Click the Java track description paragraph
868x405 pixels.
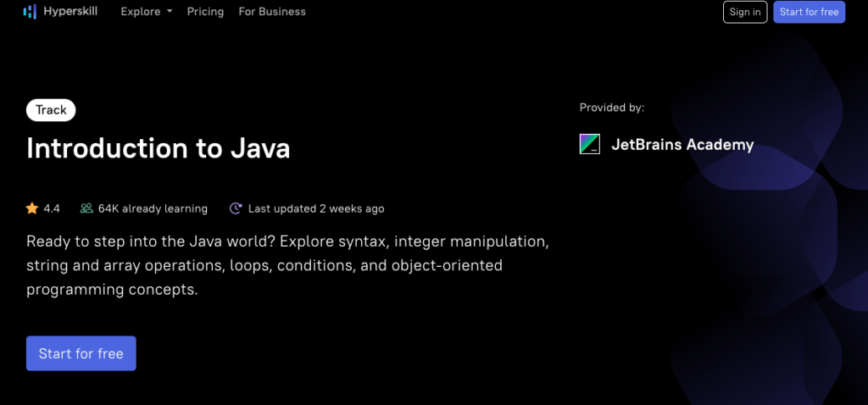287,265
